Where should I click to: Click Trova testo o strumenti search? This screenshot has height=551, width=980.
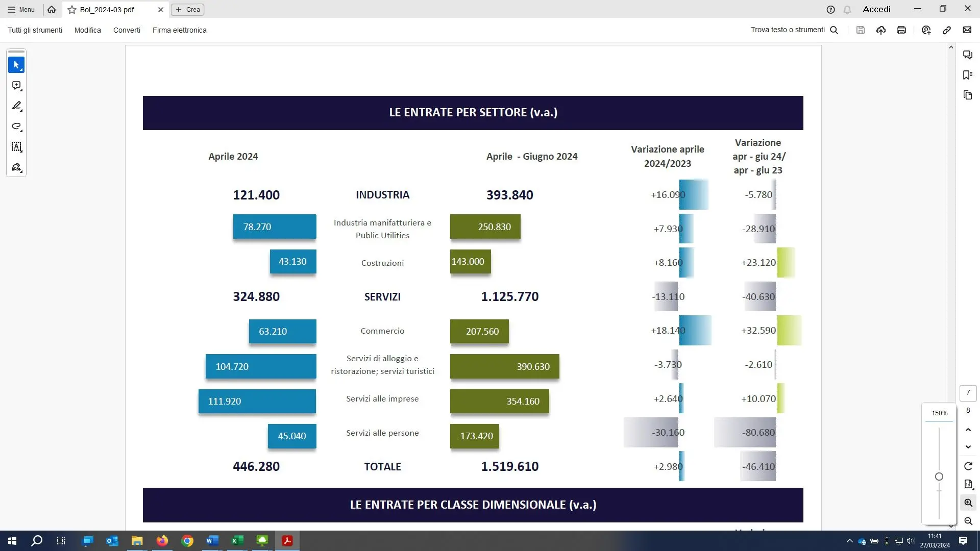794,30
